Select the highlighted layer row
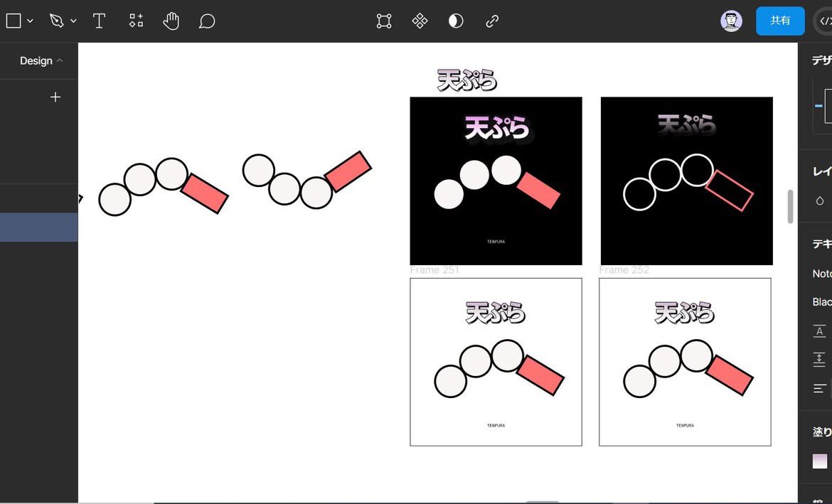832x504 pixels. coord(38,227)
